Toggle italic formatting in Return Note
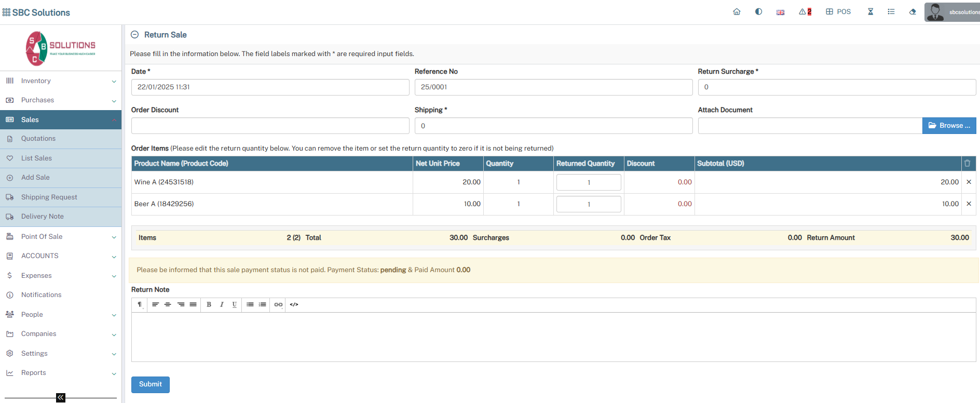The height and width of the screenshot is (403, 980). point(222,305)
